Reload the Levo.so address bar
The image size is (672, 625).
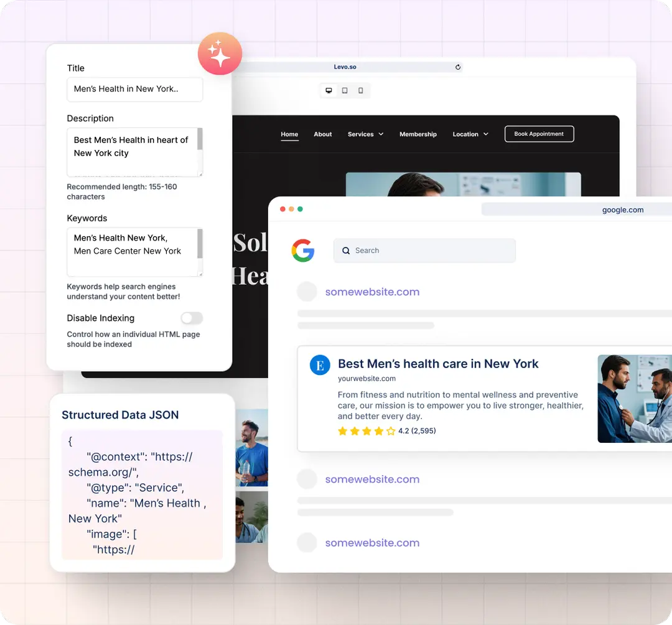(458, 67)
